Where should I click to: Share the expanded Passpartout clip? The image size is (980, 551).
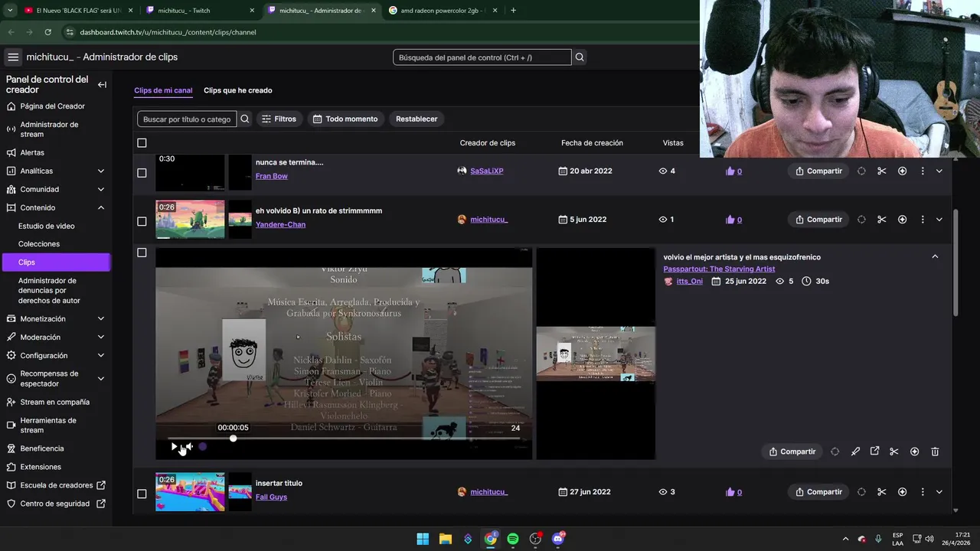tap(792, 452)
